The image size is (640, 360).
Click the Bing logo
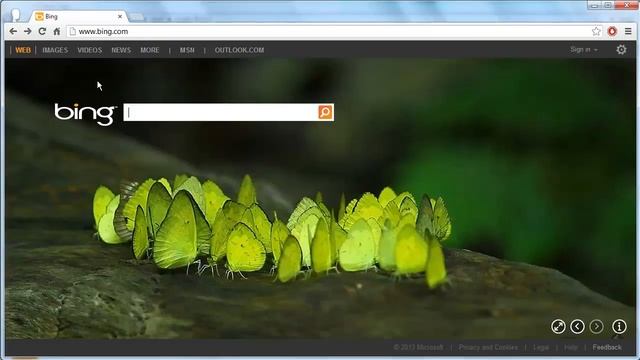pos(85,113)
